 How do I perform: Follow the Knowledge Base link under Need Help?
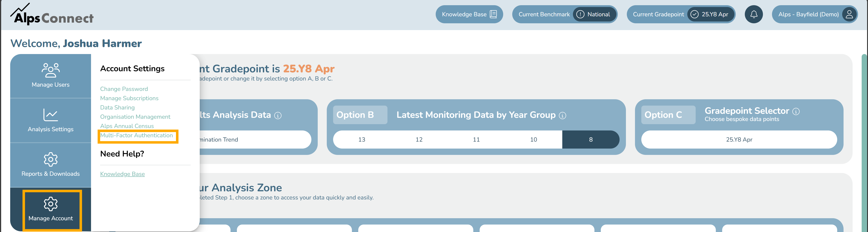click(x=122, y=174)
